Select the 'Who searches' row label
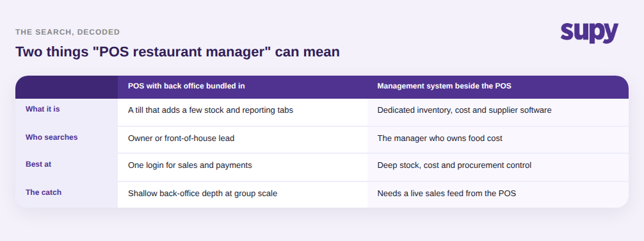The width and height of the screenshot is (644, 241). click(x=52, y=137)
